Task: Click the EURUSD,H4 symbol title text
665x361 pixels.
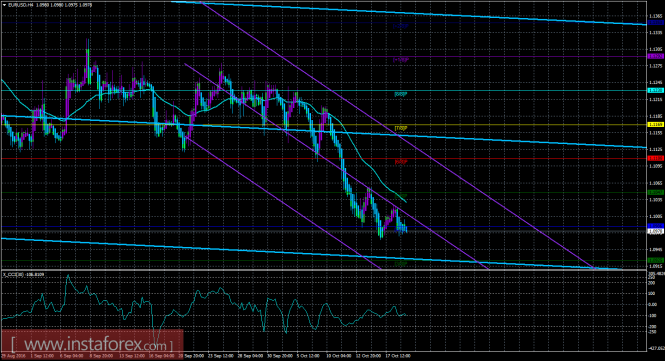Action: (20, 5)
